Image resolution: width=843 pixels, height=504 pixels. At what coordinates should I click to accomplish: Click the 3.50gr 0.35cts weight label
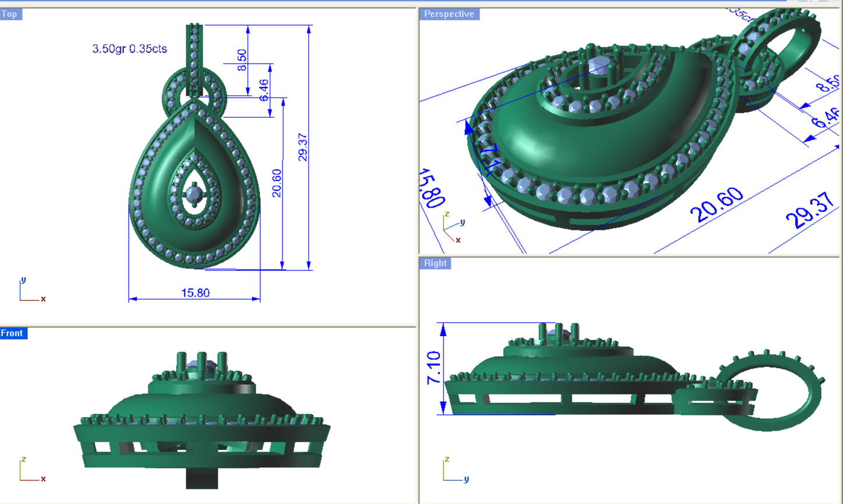pos(131,50)
